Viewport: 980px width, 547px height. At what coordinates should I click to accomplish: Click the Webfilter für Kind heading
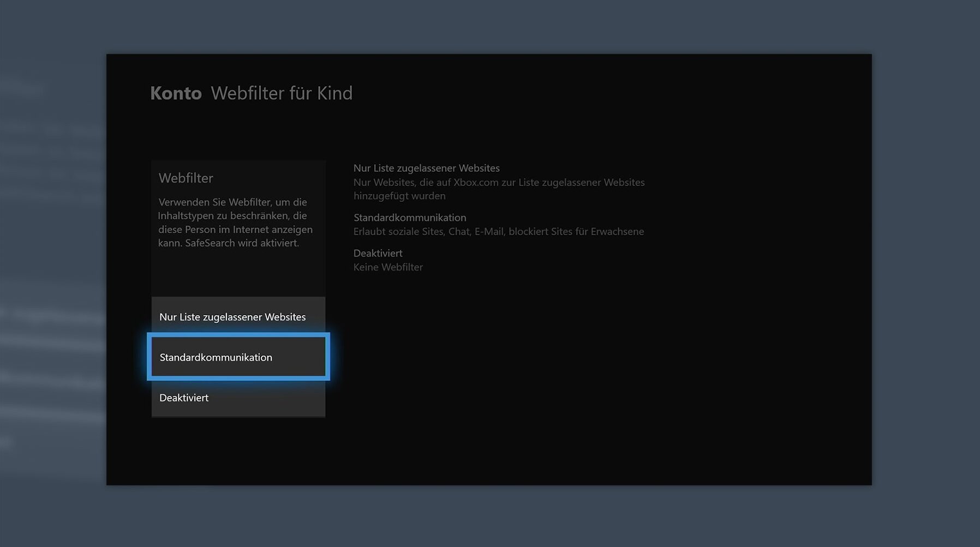point(282,93)
